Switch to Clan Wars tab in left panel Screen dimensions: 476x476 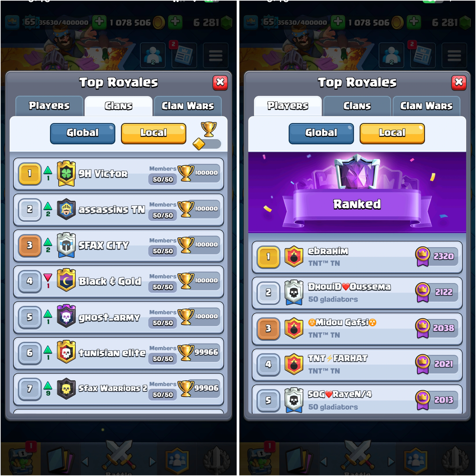pos(188,106)
